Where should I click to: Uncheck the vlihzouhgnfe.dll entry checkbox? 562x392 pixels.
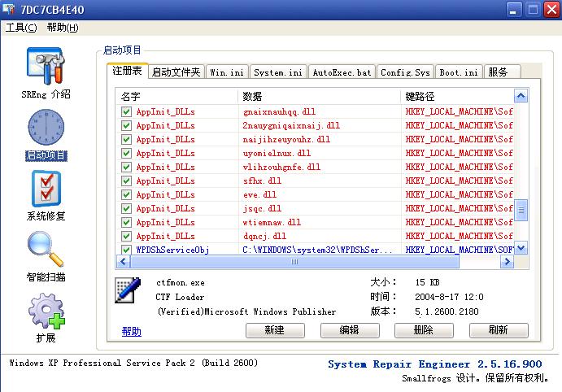[x=126, y=167]
